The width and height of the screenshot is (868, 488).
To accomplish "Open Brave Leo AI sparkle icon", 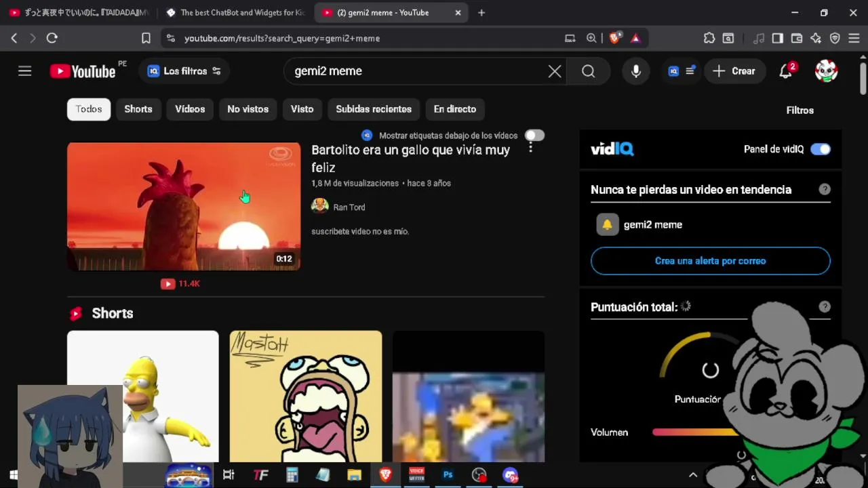I will (x=816, y=39).
